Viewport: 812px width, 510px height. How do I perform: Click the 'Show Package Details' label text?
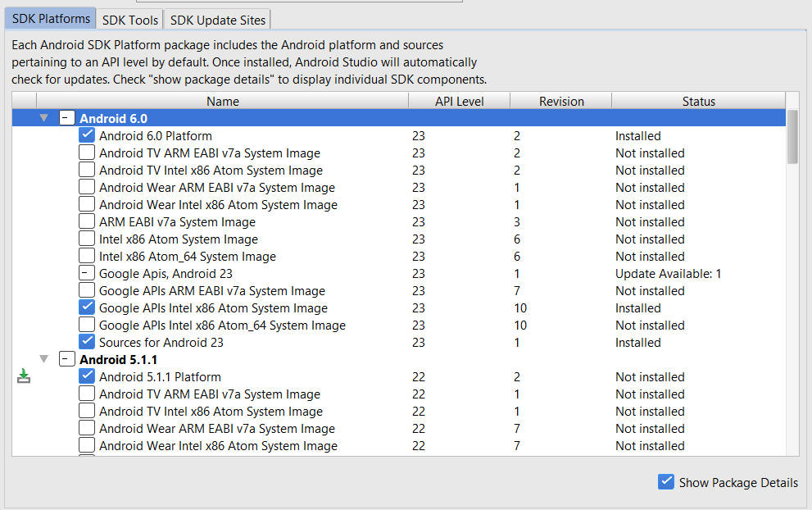738,482
